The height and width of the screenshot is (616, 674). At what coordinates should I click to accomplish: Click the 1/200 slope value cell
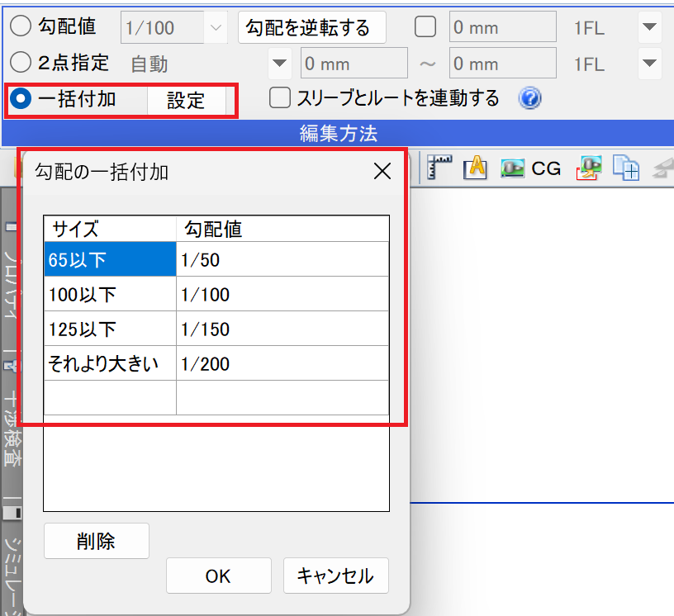pyautogui.click(x=282, y=363)
